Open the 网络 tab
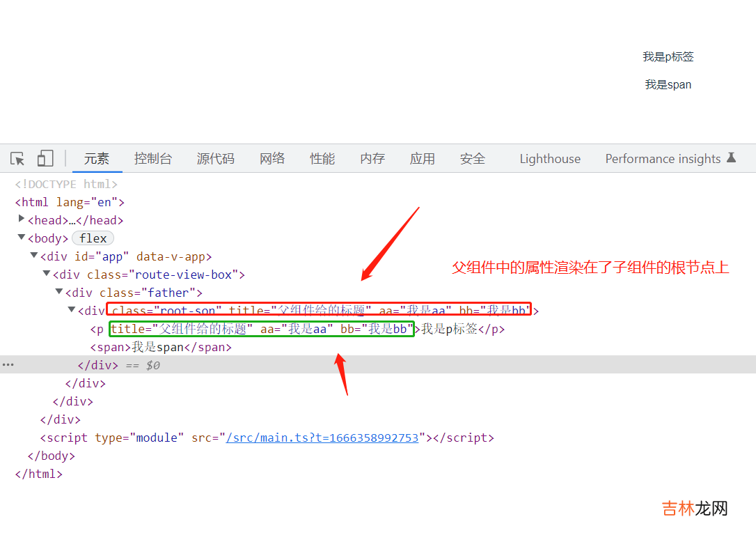Viewport: 756px width, 533px height. coord(272,159)
